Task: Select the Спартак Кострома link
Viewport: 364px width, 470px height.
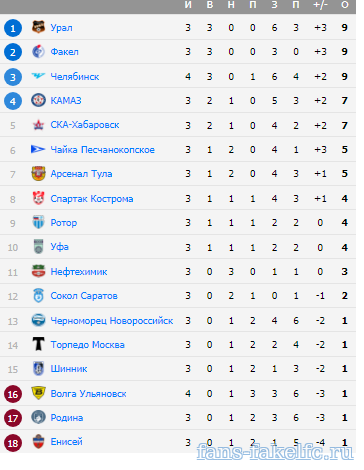Action: click(92, 199)
